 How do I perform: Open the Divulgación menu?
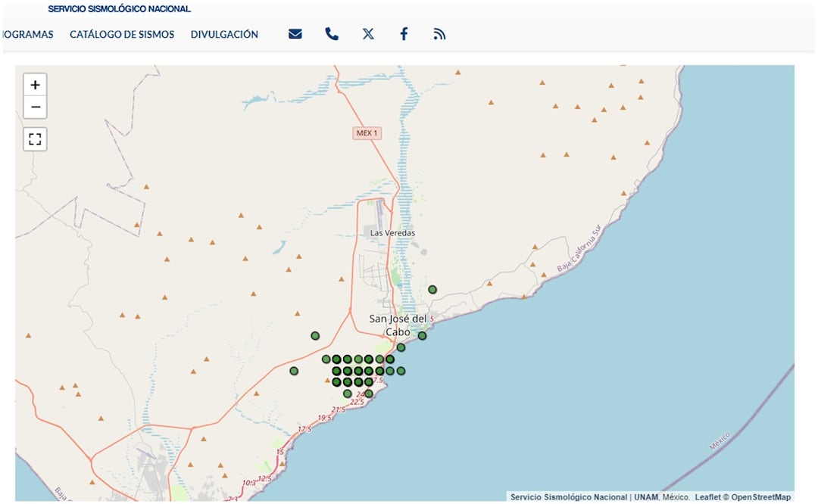[x=224, y=34]
